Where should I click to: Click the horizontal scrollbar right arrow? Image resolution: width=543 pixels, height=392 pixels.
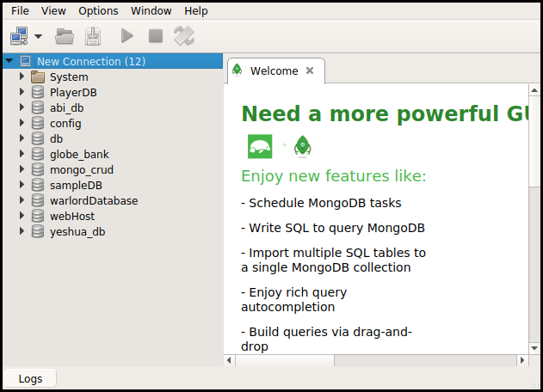pos(522,360)
